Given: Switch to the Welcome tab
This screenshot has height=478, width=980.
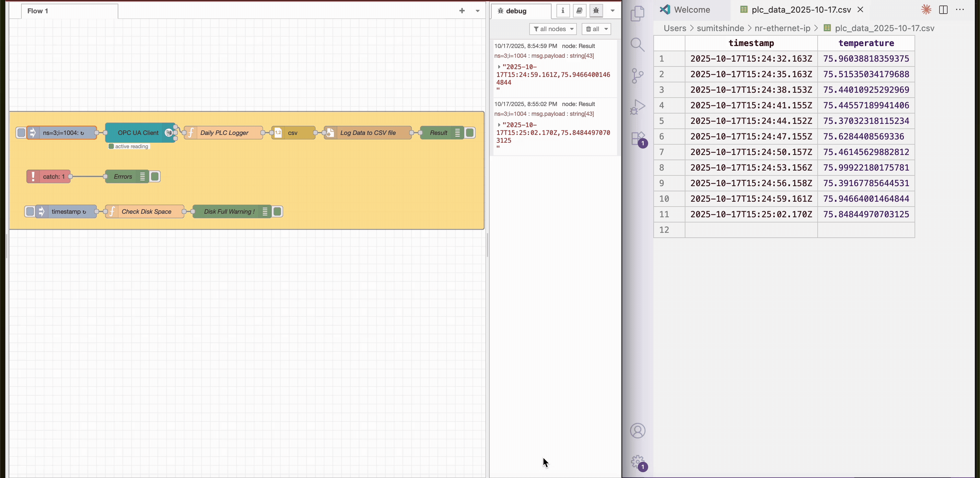Looking at the screenshot, I should click(691, 9).
